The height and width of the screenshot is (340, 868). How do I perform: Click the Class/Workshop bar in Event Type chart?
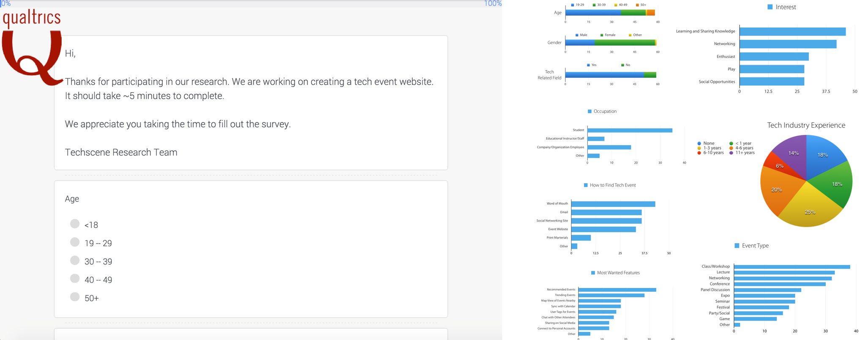(792, 267)
